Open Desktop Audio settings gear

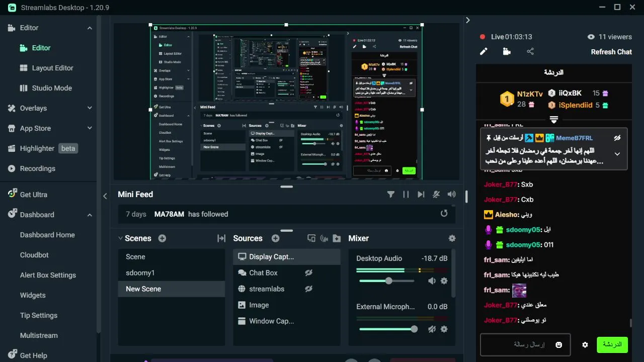point(444,281)
